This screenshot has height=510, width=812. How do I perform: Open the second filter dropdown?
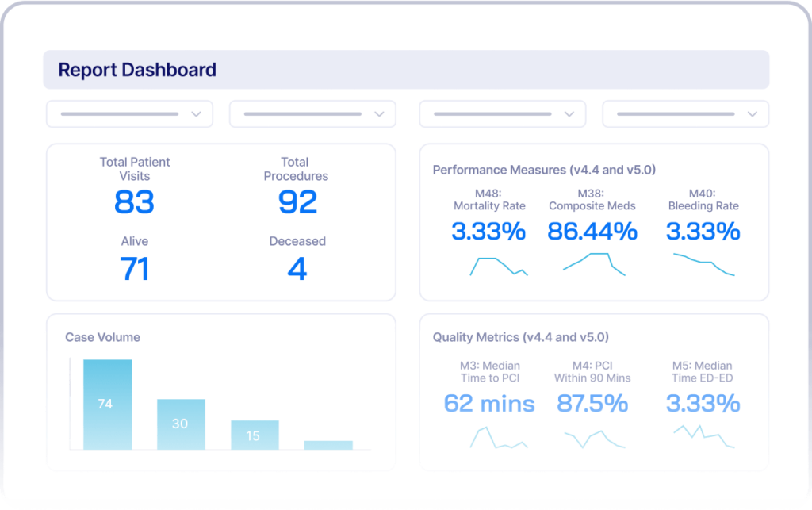pos(379,113)
